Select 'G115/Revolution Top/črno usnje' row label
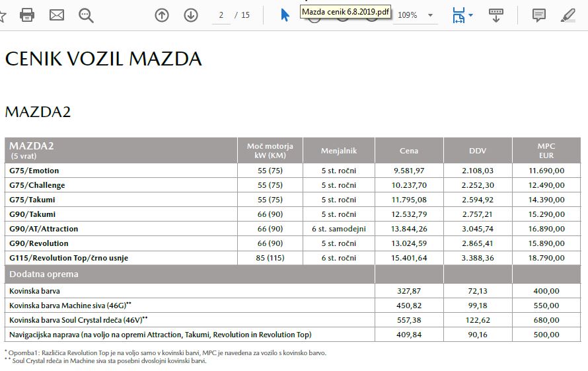588x371 pixels. click(x=69, y=258)
